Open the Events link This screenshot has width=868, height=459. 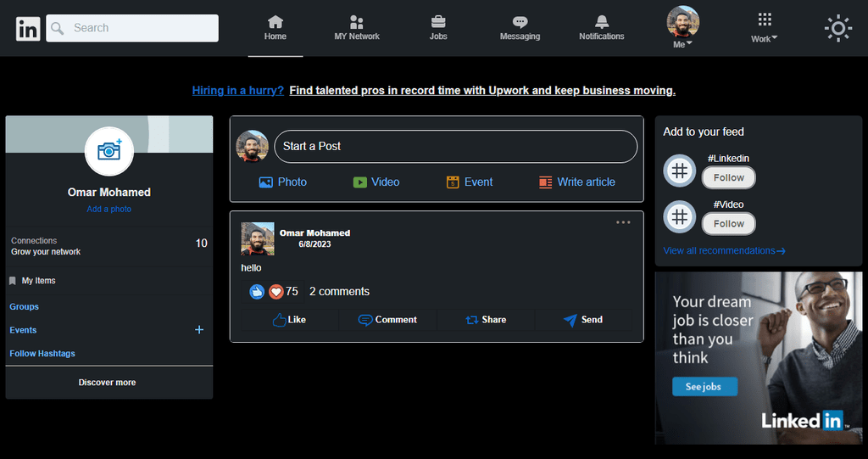(x=23, y=330)
